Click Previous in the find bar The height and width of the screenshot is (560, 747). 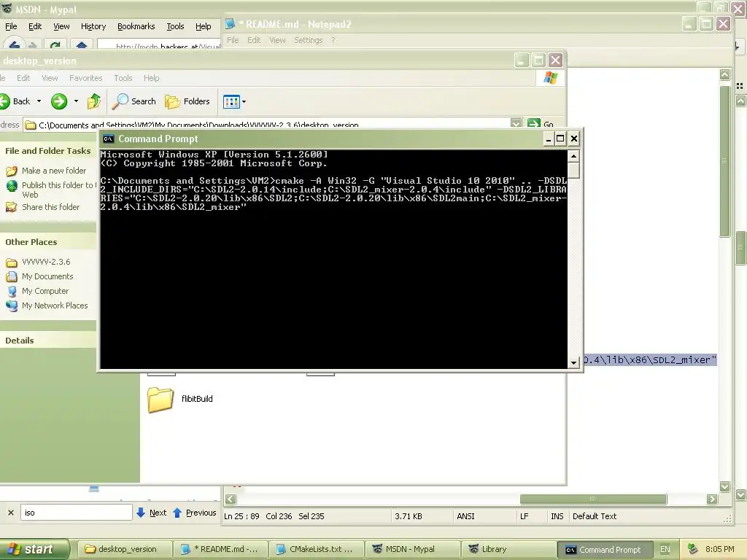tap(194, 513)
